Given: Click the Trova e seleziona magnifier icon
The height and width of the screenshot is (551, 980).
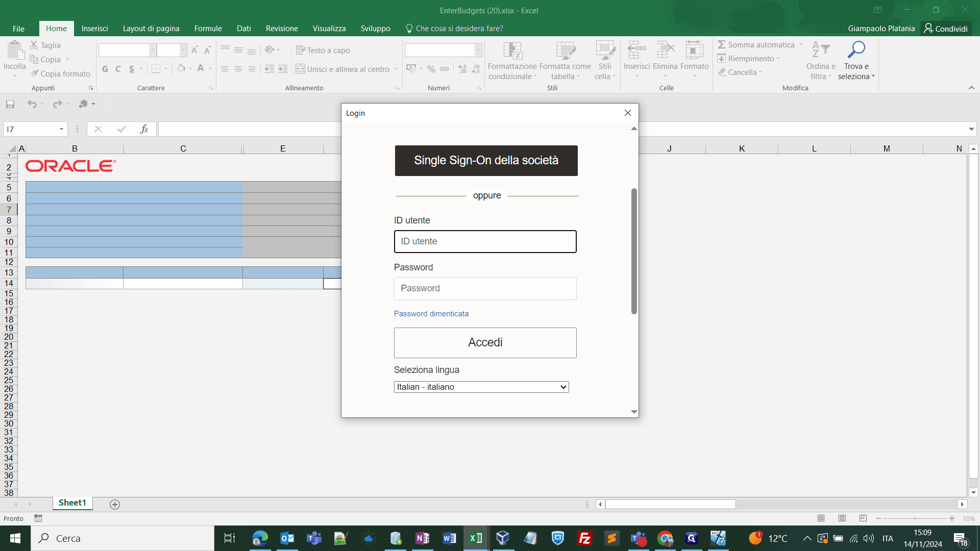Looking at the screenshot, I should tap(856, 49).
